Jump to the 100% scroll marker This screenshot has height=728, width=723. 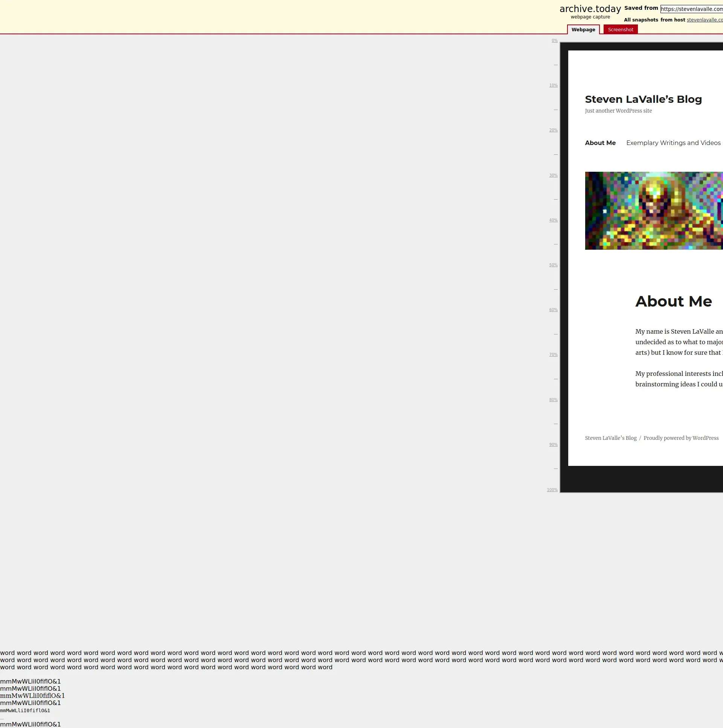552,490
